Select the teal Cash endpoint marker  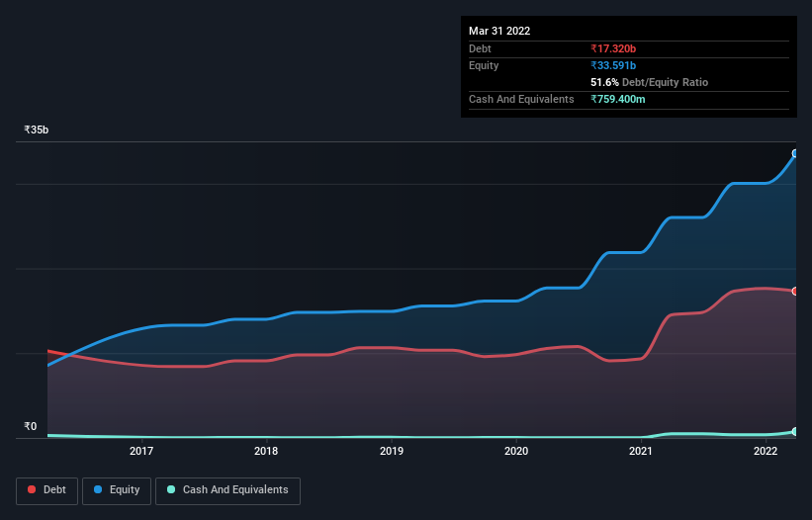click(x=795, y=432)
